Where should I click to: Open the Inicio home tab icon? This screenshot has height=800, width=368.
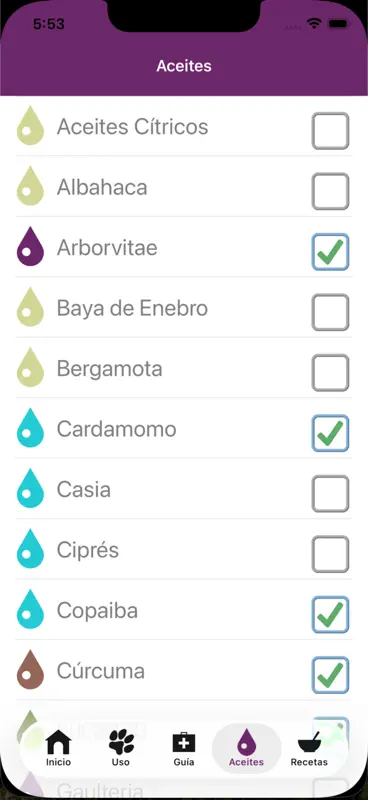58,742
